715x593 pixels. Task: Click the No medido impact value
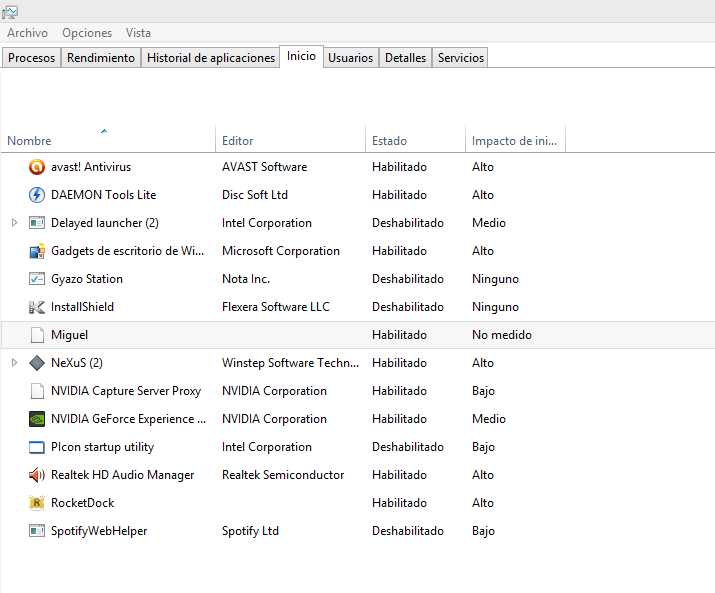tap(502, 335)
